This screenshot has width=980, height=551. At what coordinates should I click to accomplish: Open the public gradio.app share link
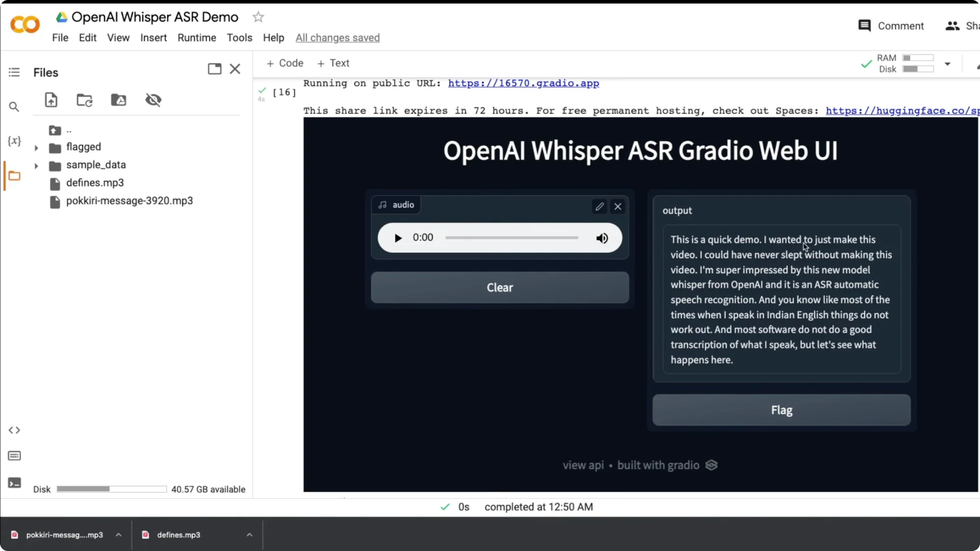tap(524, 83)
